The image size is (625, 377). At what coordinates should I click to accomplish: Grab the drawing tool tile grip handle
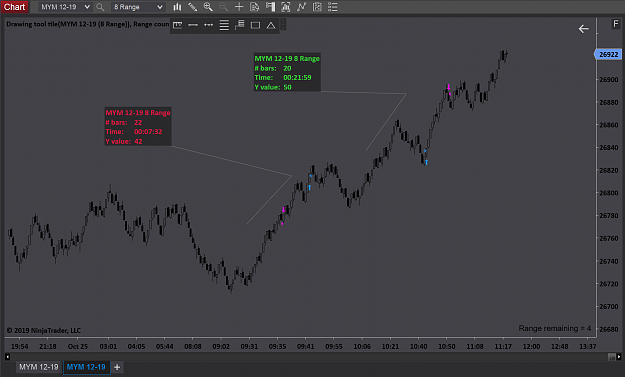click(283, 25)
